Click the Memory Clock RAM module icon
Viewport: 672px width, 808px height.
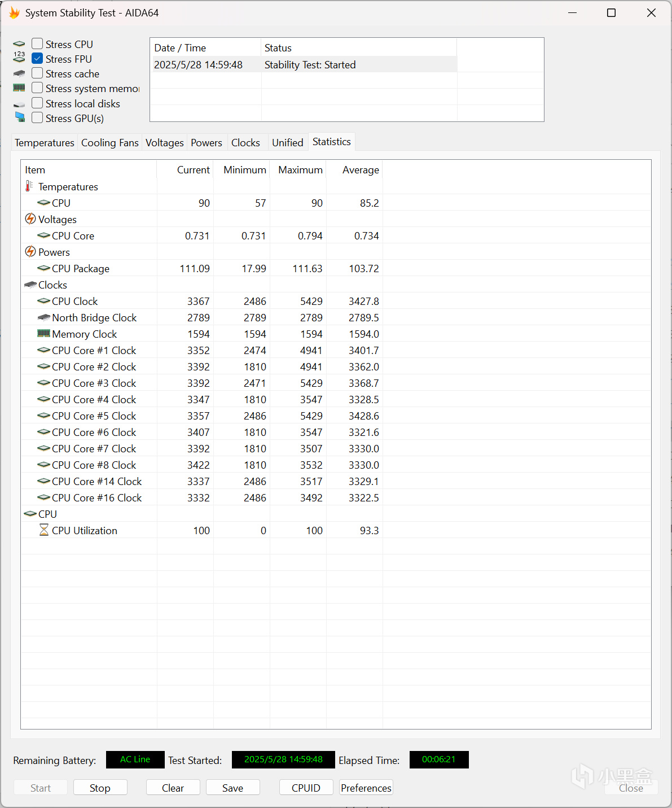43,334
